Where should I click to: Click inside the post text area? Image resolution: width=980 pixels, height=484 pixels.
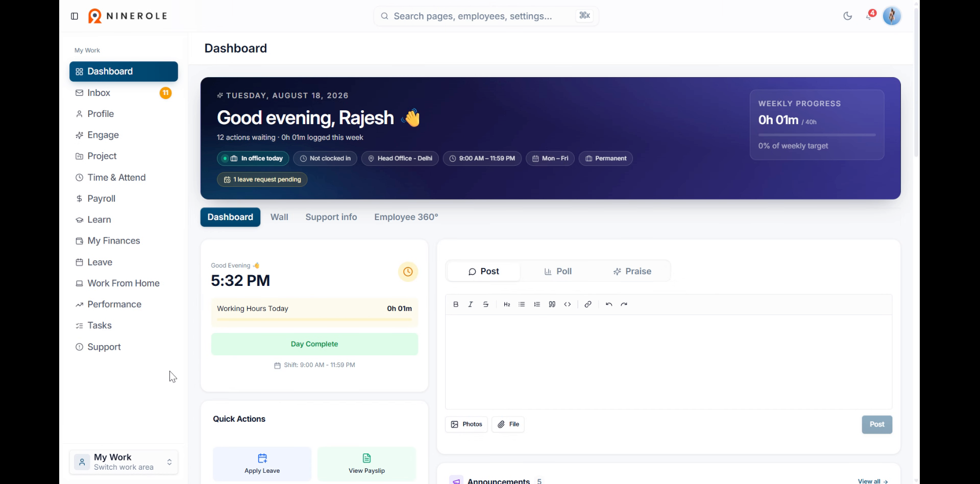(x=669, y=362)
